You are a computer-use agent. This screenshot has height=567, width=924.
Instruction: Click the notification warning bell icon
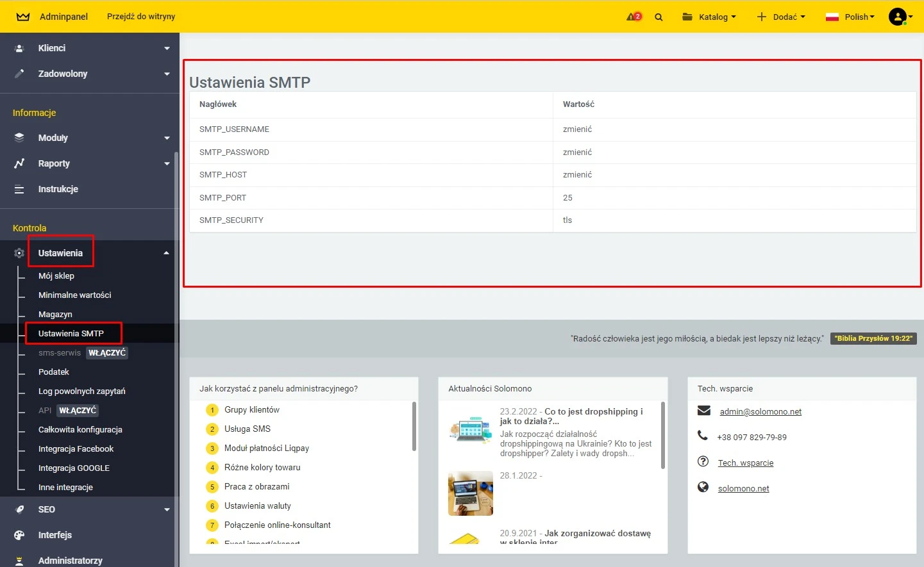(633, 17)
